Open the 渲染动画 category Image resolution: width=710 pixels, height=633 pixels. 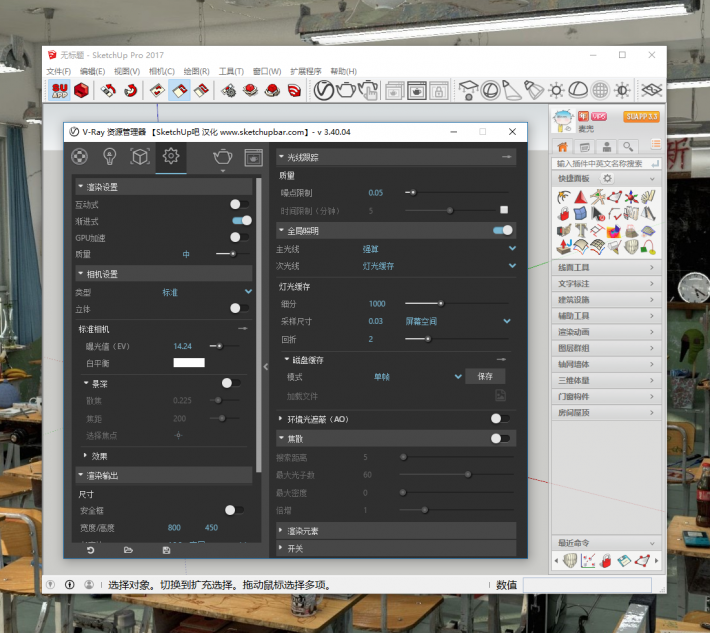point(606,332)
